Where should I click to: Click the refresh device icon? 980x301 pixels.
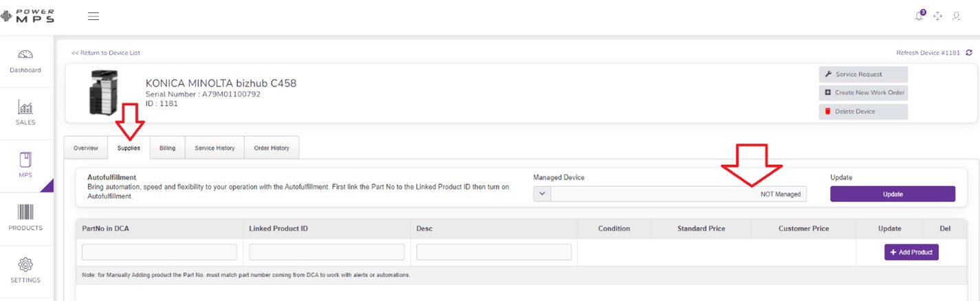969,53
